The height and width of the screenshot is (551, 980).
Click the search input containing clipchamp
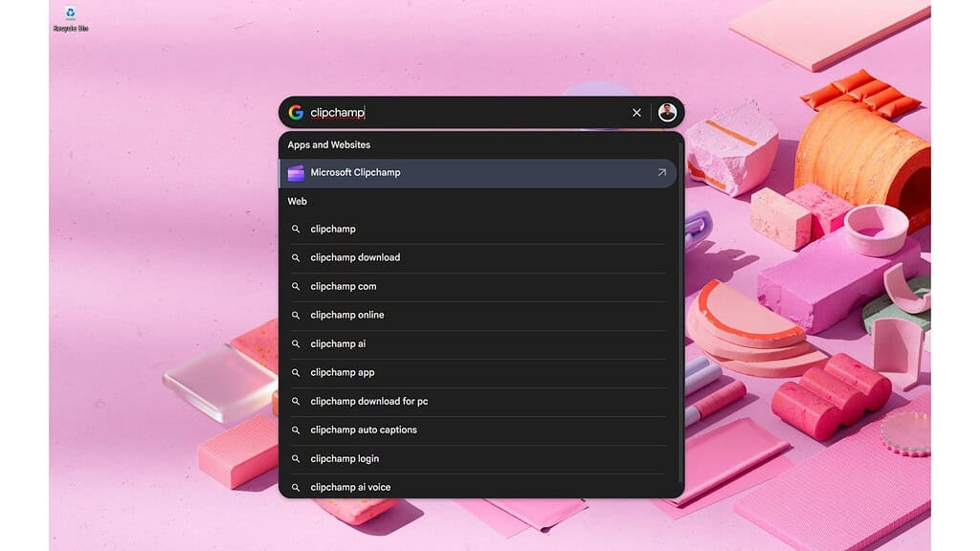point(431,112)
